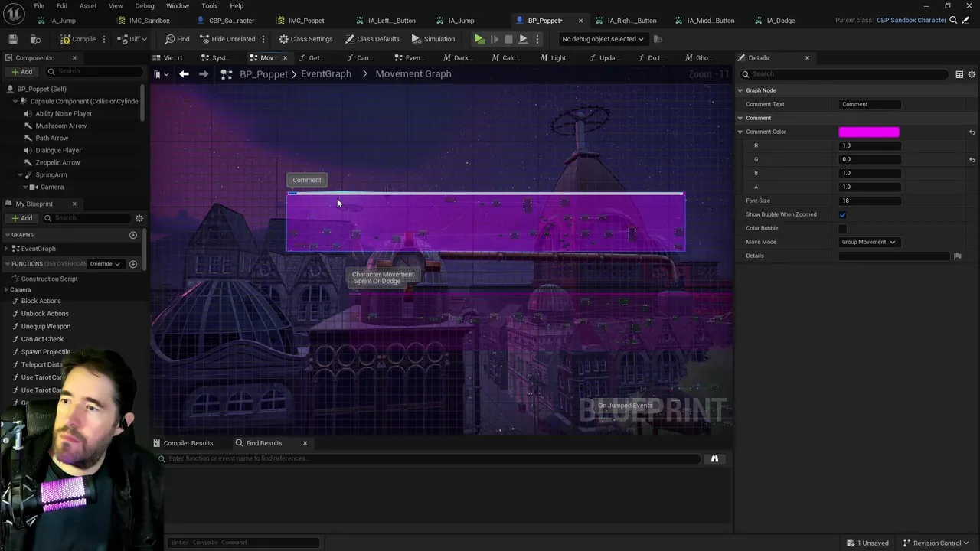Open Find in blueprint
980x551 pixels.
(178, 39)
